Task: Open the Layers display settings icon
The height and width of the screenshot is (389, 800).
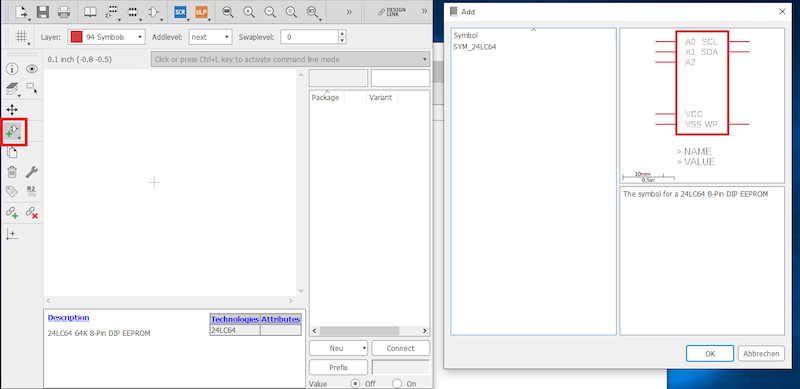Action: pos(12,89)
